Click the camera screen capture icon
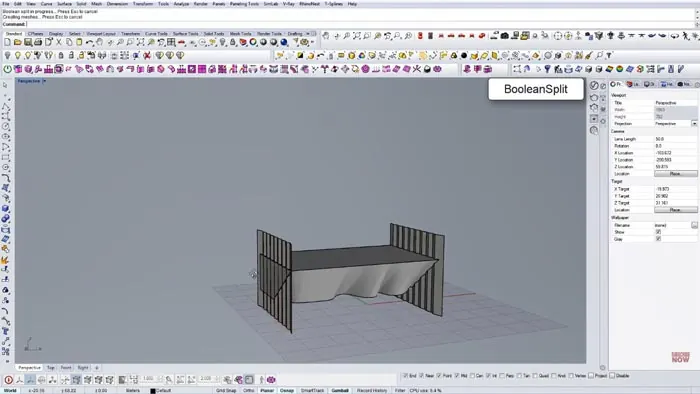This screenshot has height=394, width=700. click(x=504, y=36)
